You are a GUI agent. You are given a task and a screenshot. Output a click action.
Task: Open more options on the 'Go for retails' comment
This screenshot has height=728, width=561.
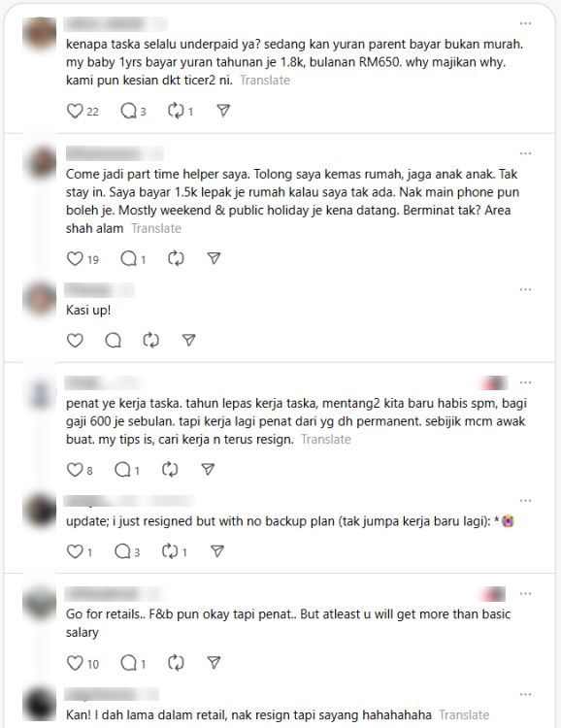[525, 594]
